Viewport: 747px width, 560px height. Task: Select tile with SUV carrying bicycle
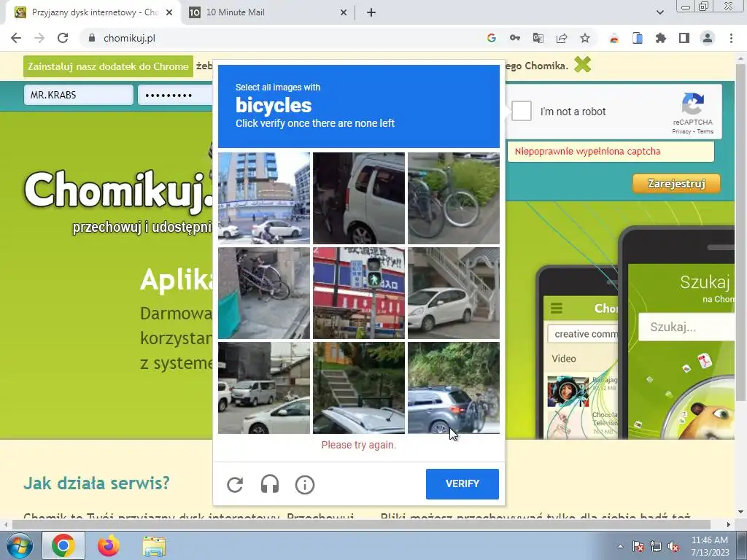pos(454,388)
